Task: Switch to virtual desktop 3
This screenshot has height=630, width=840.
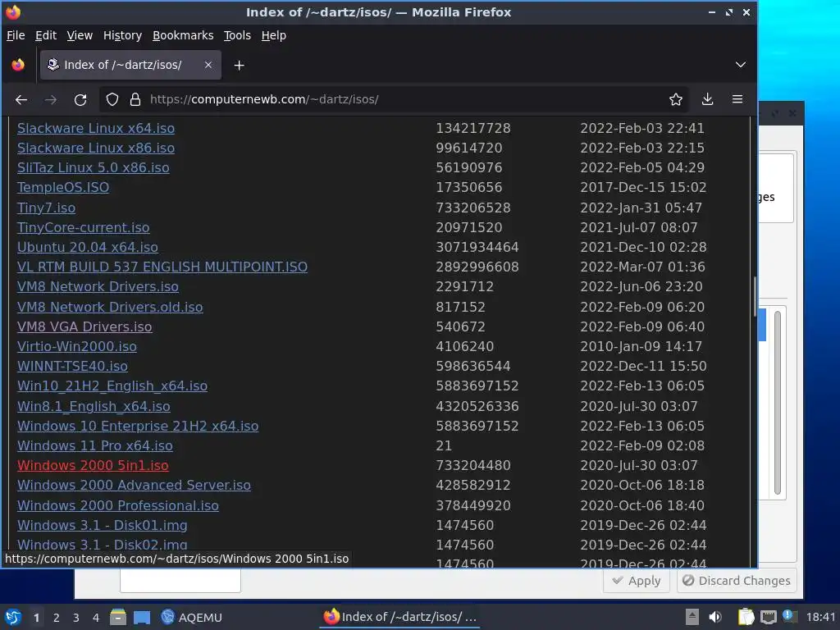Action: (x=76, y=619)
